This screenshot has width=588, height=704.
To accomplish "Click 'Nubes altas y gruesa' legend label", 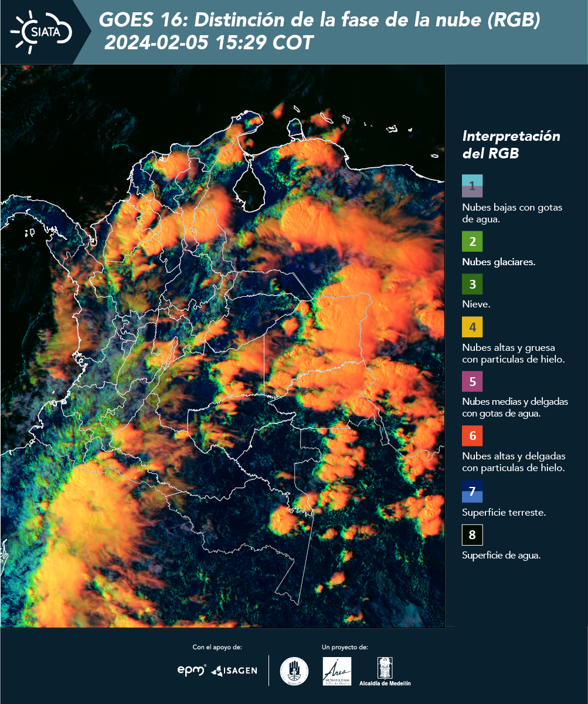I will (x=513, y=353).
